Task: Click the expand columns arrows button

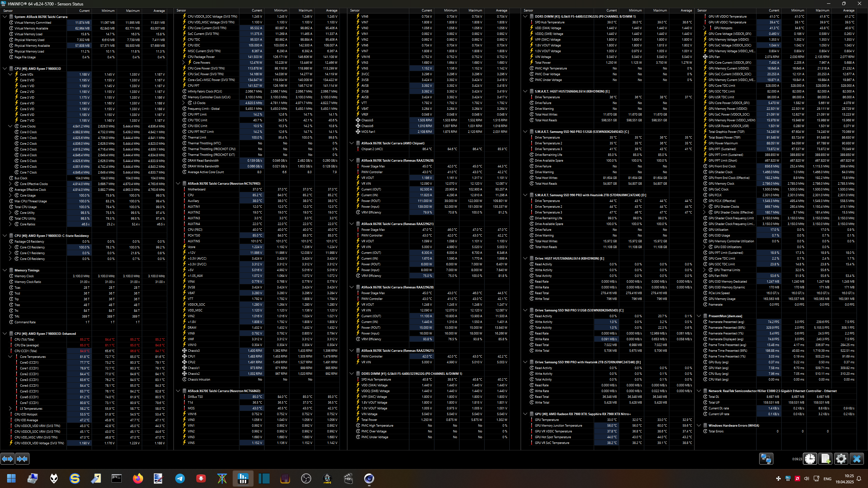Action: click(x=7, y=459)
